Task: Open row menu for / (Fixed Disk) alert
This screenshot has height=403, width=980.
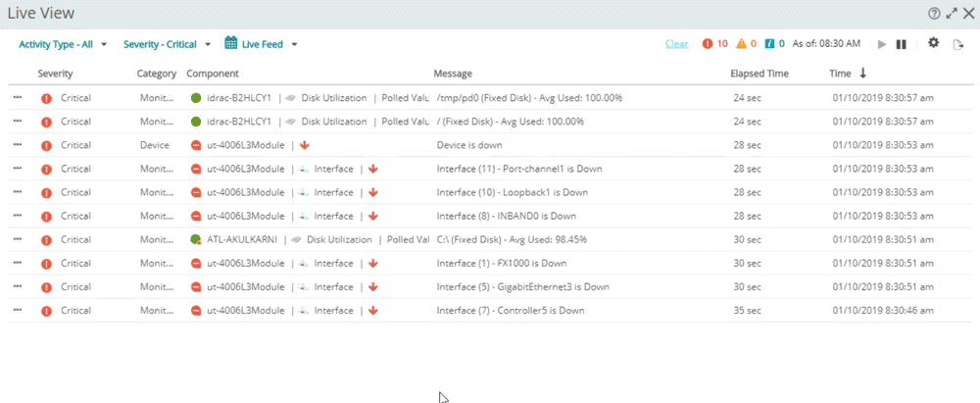Action: [18, 122]
